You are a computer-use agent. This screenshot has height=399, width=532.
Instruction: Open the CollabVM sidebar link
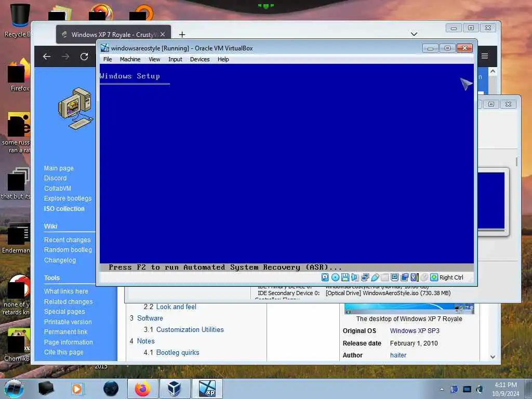(x=57, y=188)
